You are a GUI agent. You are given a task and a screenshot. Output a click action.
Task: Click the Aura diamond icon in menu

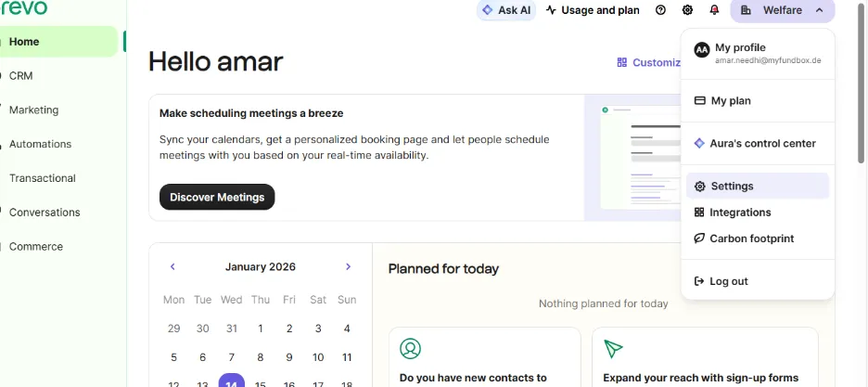pyautogui.click(x=700, y=144)
